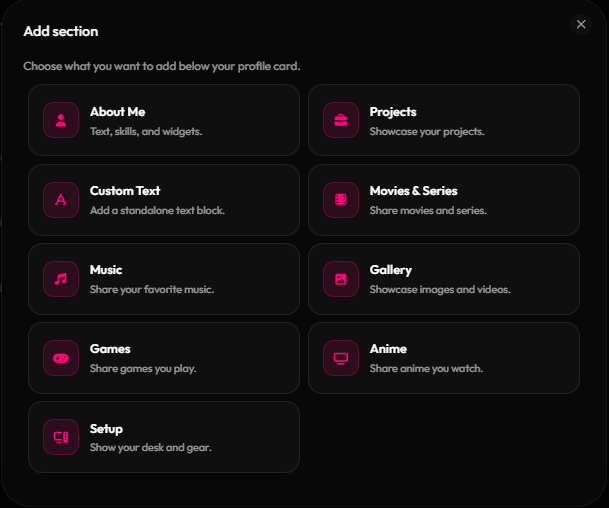Click the Custom Text letter A icon
609x508 pixels.
(x=61, y=200)
